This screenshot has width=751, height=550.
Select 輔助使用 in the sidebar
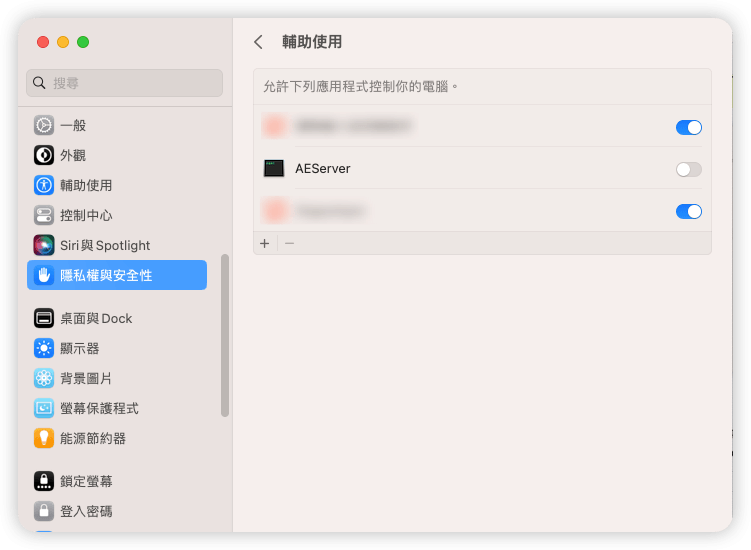117,185
